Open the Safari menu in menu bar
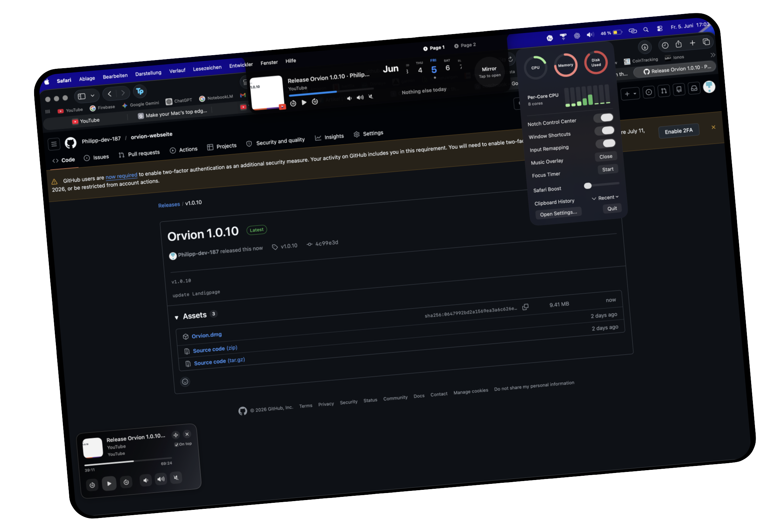This screenshot has width=769, height=532. 64,80
